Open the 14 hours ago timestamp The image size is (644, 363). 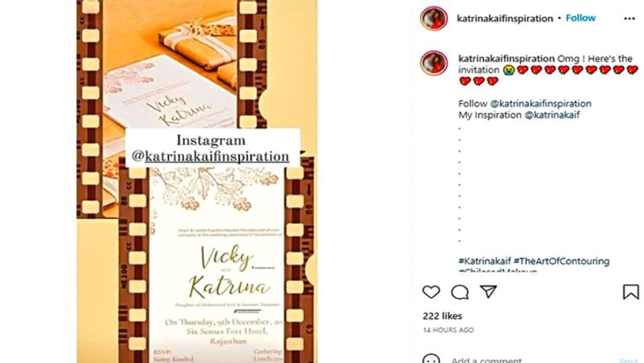(x=448, y=330)
